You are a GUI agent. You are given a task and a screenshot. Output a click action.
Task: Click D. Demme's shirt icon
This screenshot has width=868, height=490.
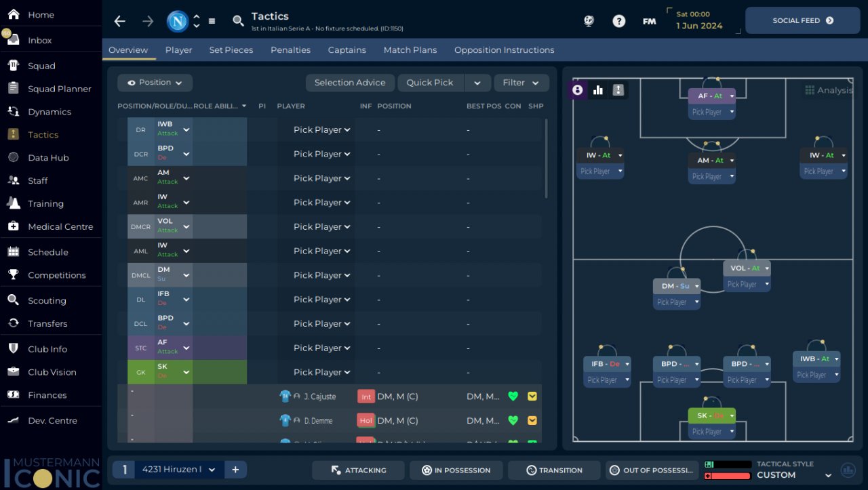point(285,420)
